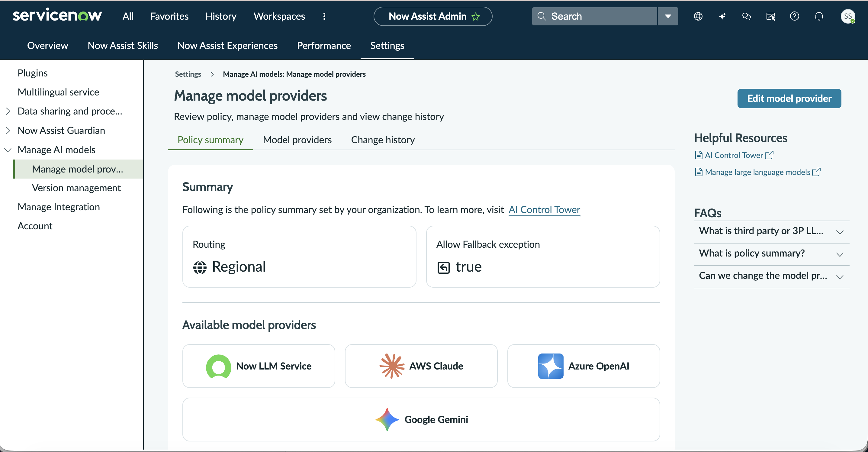The height and width of the screenshot is (452, 868).
Task: Select Manage model providers sidebar item
Action: (x=78, y=169)
